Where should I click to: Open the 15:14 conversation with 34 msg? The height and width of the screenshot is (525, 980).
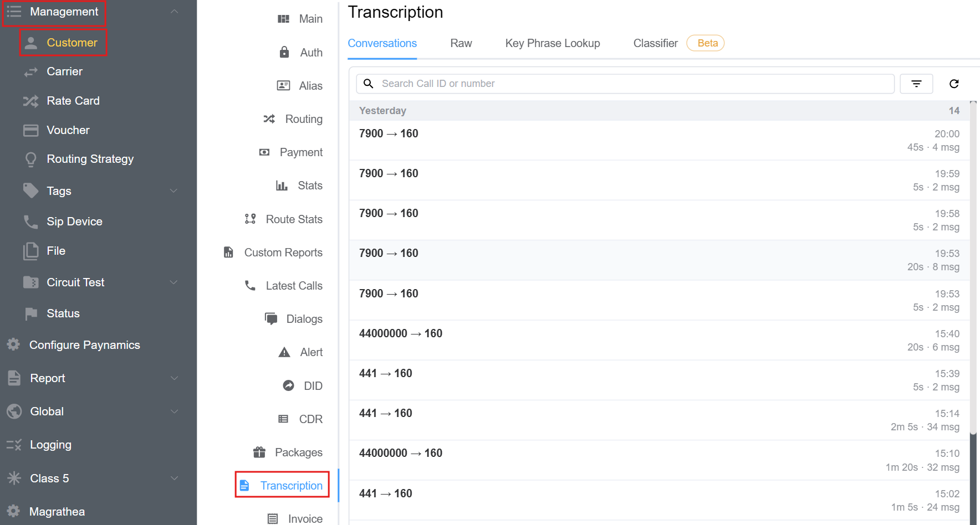click(659, 420)
